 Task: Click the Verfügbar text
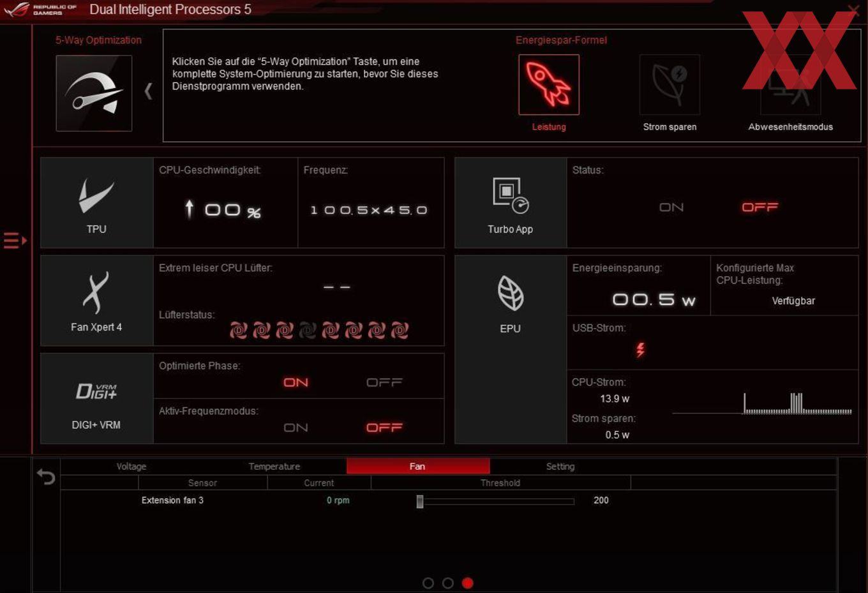pos(793,301)
